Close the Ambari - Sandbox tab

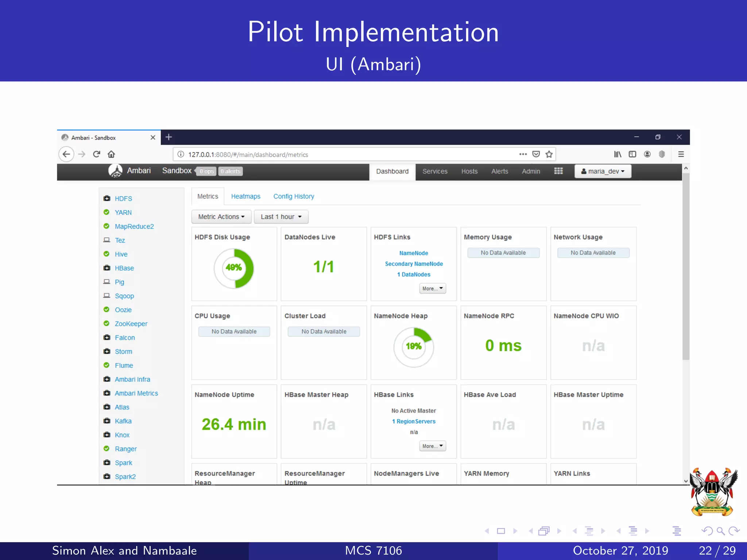tap(153, 137)
